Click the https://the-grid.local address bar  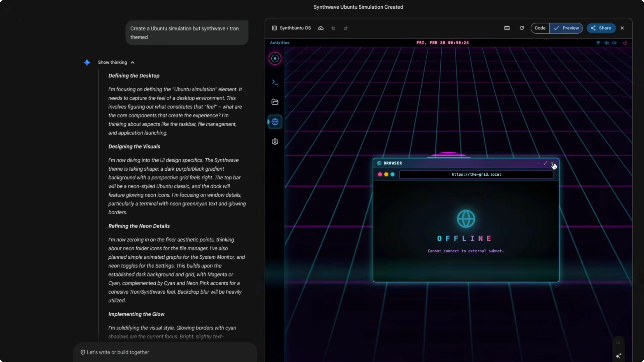pos(476,174)
